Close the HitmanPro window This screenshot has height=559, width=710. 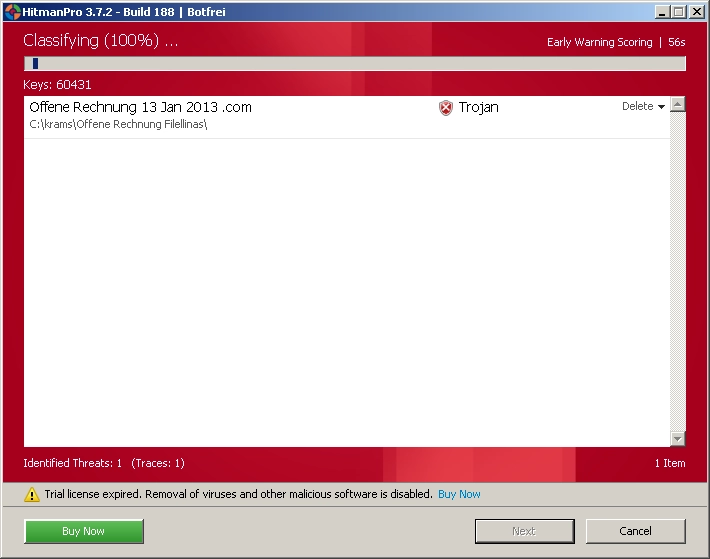[696, 12]
